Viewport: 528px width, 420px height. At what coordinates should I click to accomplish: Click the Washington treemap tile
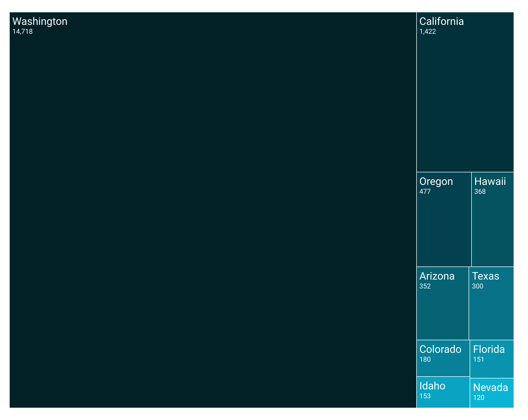pos(213,210)
